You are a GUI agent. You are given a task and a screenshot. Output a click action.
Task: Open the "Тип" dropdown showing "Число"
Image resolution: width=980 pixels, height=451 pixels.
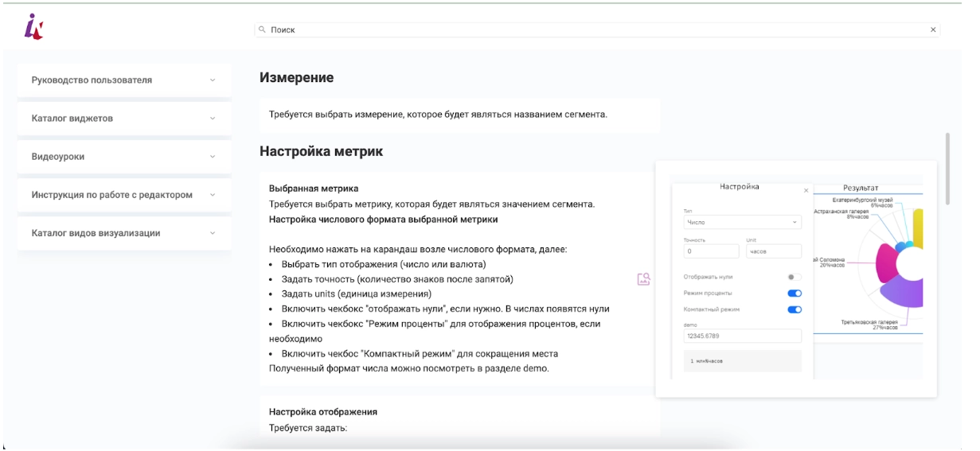(x=742, y=223)
